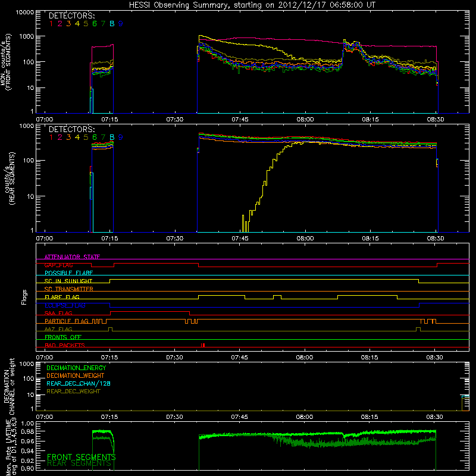Click the 10000 y-axis value on the front segments panel
The width and height of the screenshot is (476, 476).
25,12
